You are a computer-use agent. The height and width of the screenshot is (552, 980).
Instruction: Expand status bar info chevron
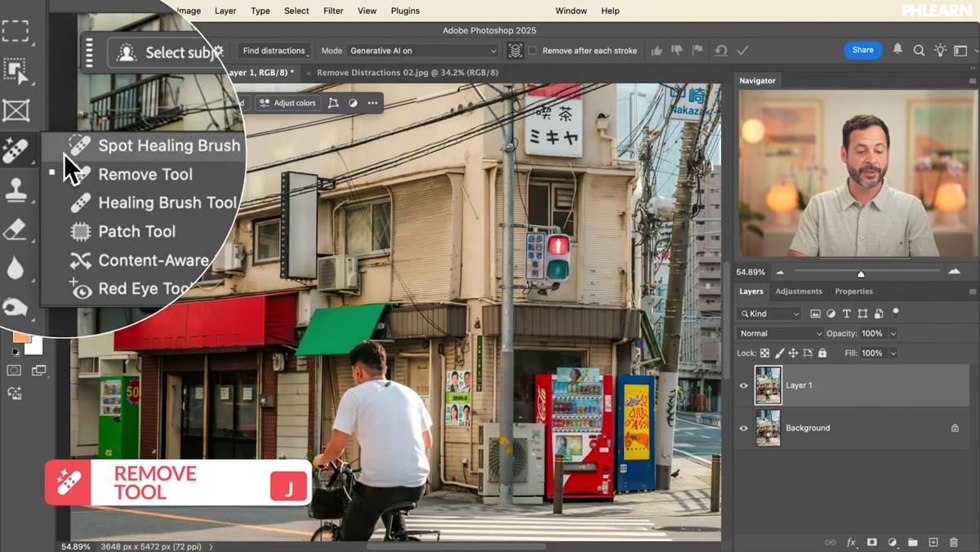tap(211, 546)
